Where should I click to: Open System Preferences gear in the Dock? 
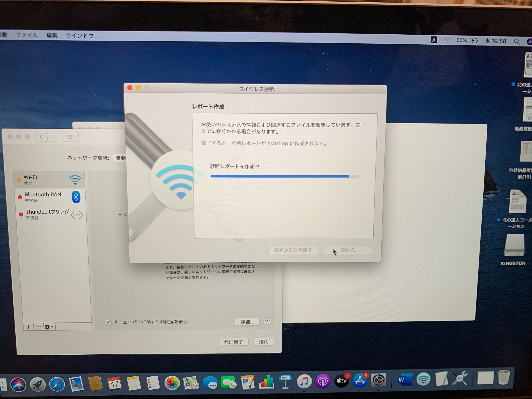click(379, 380)
